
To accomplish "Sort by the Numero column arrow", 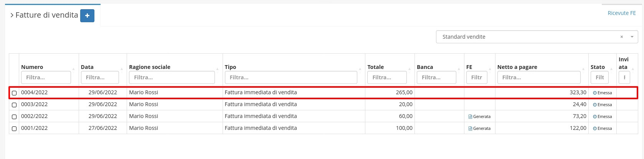I will click(74, 69).
